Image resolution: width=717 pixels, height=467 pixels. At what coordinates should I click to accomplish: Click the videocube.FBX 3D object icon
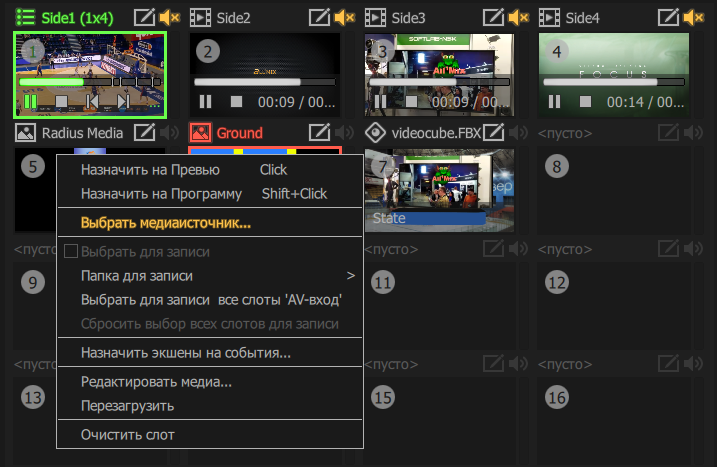pyautogui.click(x=375, y=133)
